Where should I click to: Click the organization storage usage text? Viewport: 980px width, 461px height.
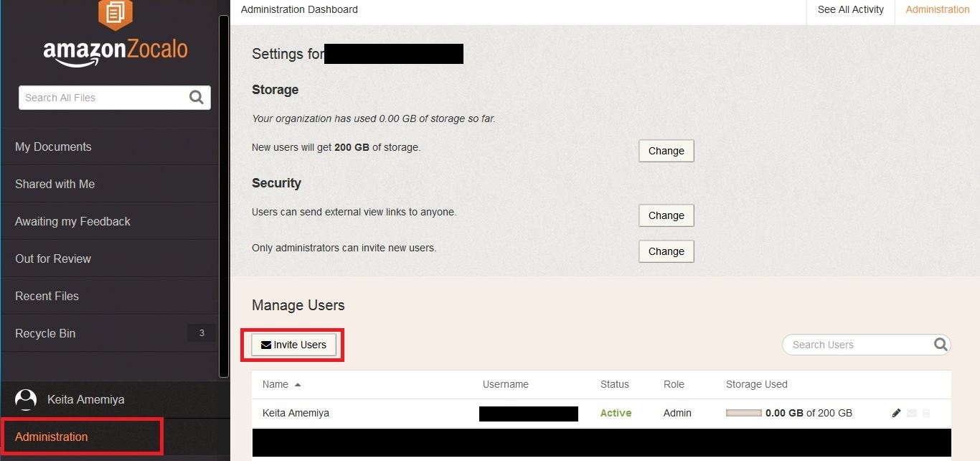(x=373, y=118)
